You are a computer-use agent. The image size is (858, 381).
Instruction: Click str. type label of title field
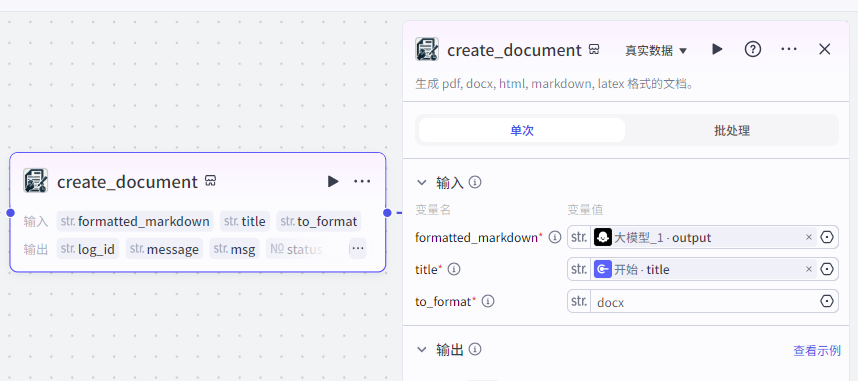(579, 269)
